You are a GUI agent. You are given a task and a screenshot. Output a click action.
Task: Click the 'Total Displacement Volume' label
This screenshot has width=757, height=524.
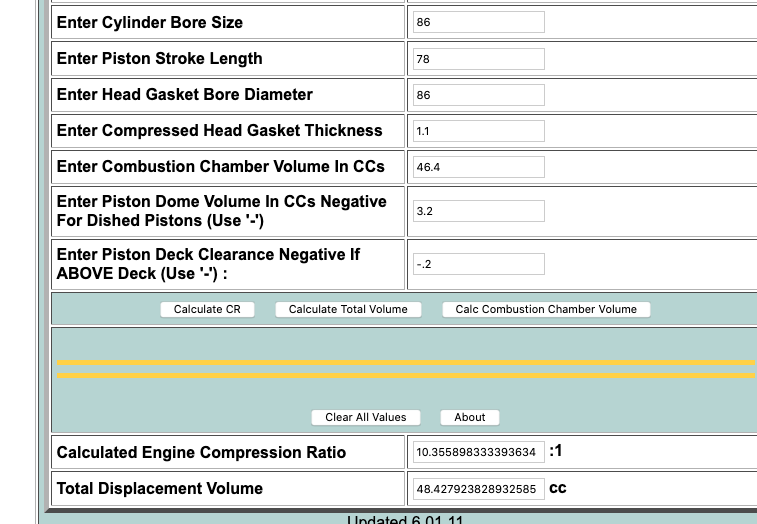160,489
